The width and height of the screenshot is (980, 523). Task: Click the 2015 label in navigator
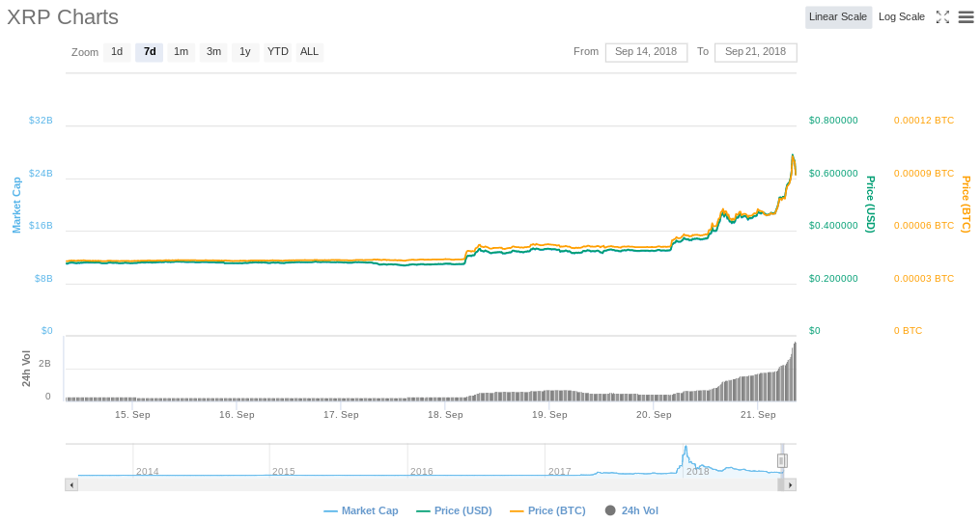[284, 471]
